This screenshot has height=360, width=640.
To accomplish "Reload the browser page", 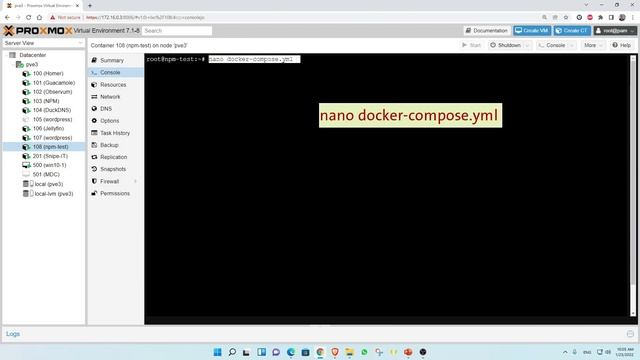I will pos(29,18).
